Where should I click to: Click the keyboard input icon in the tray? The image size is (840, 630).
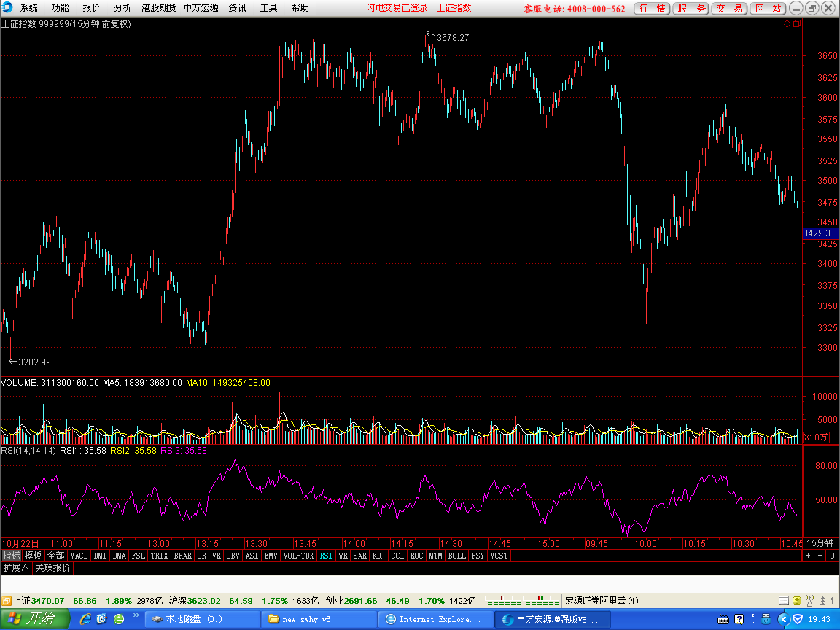[x=723, y=619]
